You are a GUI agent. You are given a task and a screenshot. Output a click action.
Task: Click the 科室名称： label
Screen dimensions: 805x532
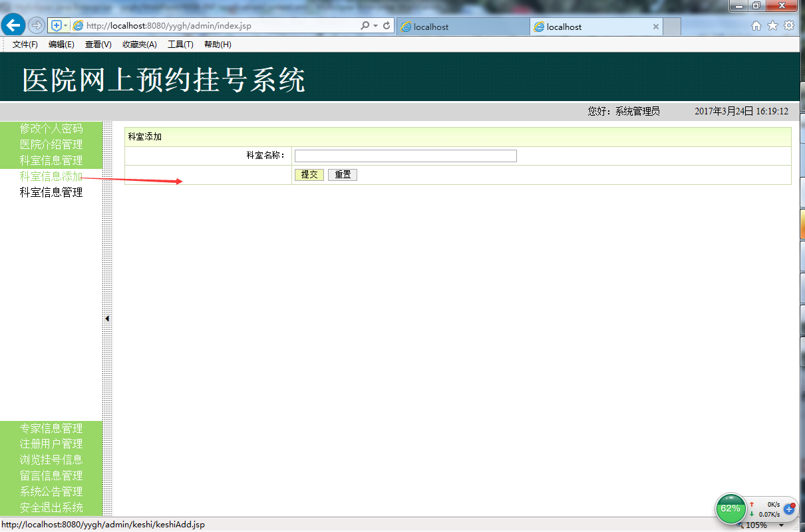[265, 156]
